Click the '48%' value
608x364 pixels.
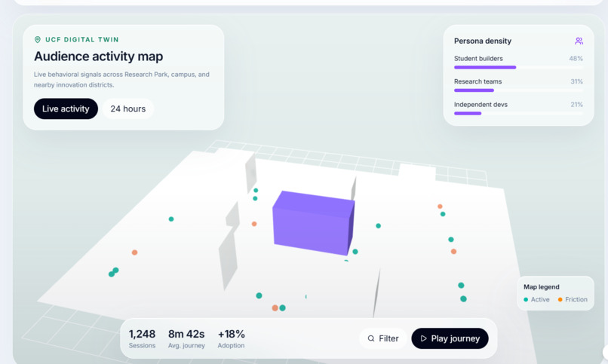576,59
